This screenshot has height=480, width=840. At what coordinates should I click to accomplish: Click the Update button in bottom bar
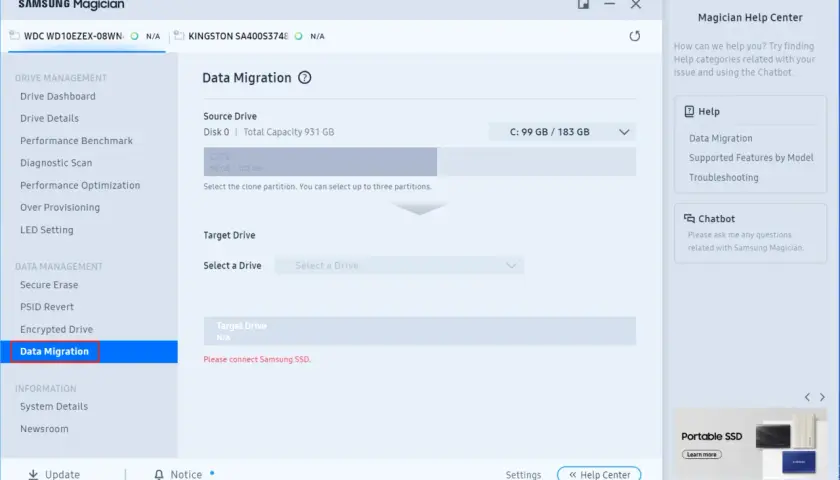tap(54, 474)
